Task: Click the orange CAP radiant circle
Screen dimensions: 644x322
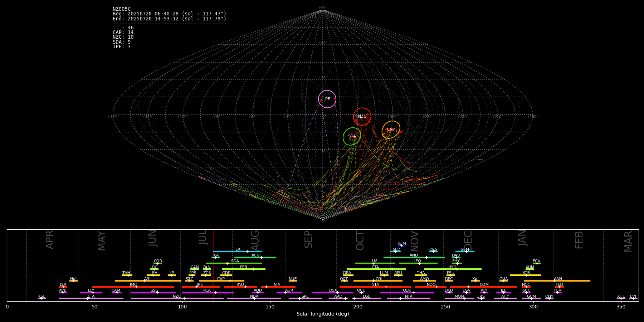Action: point(391,130)
